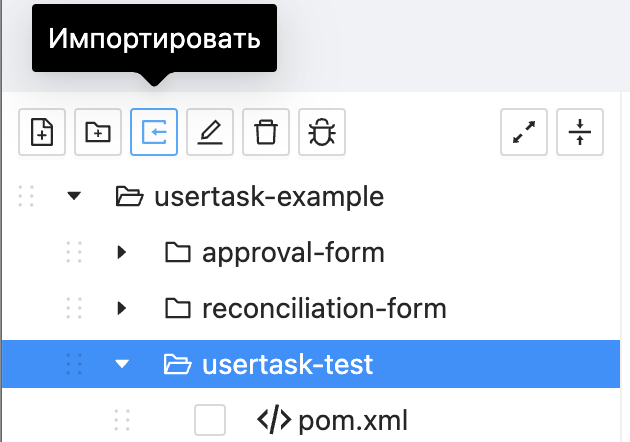The width and height of the screenshot is (630, 442).
Task: Expand the reconciliation-form folder
Action: (x=122, y=308)
